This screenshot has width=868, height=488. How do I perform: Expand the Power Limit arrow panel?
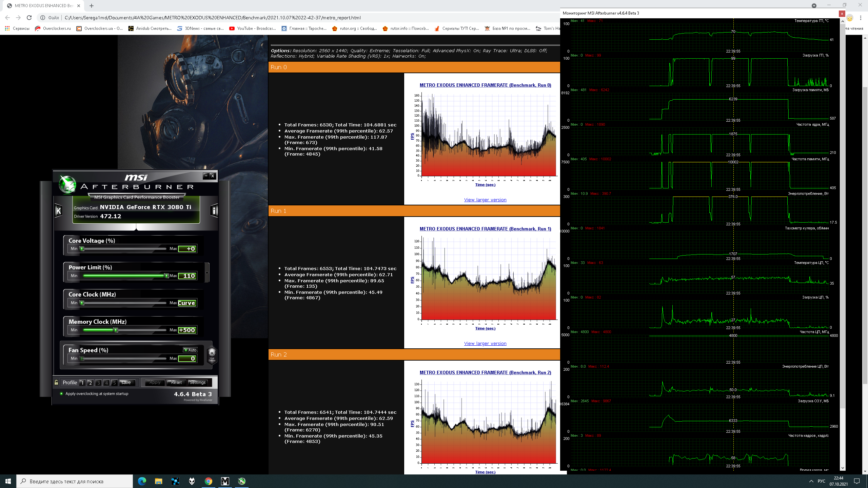[x=207, y=273]
